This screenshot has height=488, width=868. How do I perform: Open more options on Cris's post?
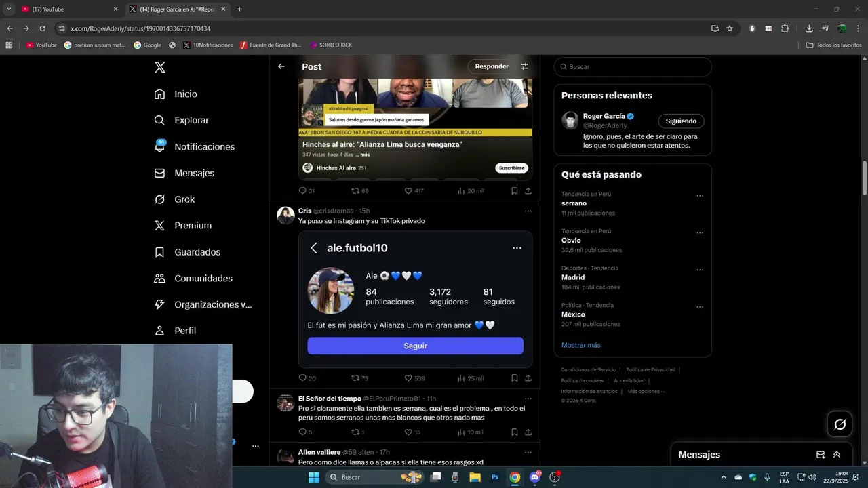[528, 211]
